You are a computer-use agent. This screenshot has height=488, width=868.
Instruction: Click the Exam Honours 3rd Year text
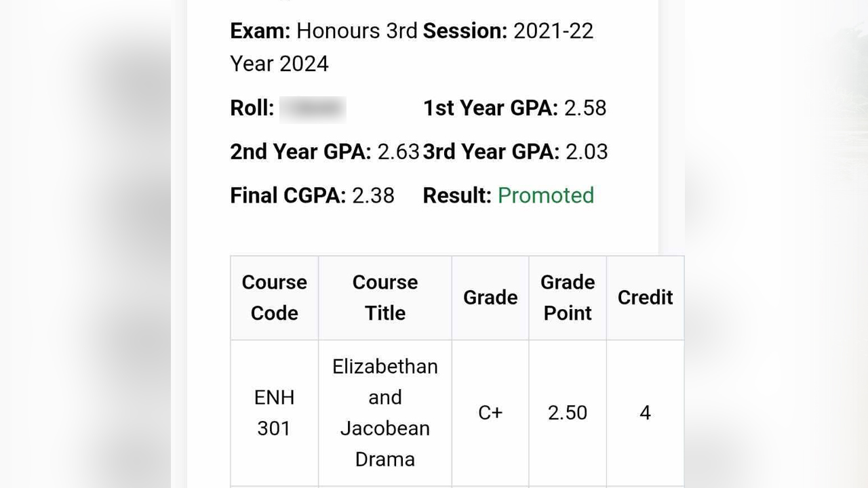pyautogui.click(x=323, y=47)
